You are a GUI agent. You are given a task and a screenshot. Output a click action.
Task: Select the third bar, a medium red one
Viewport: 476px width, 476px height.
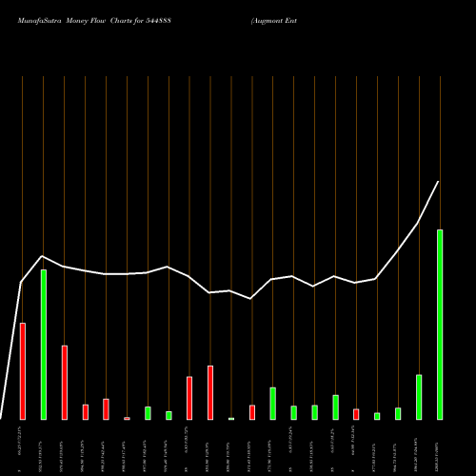click(65, 383)
